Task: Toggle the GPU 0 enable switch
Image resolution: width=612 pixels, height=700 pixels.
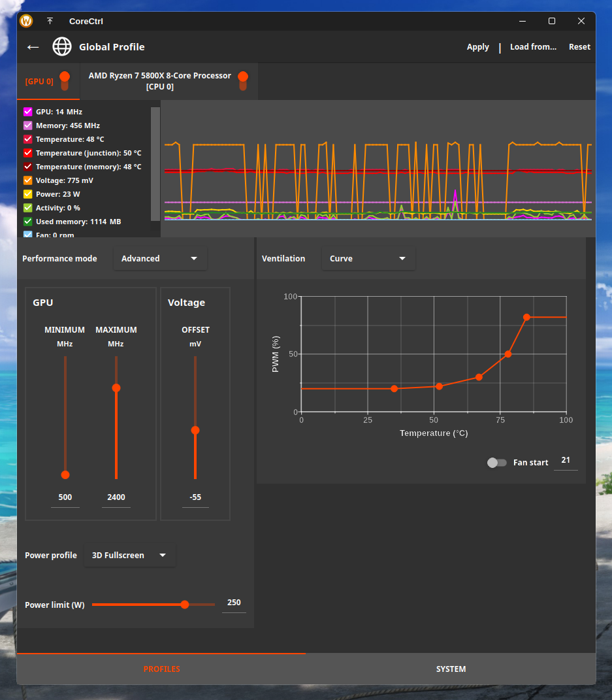Action: point(65,81)
